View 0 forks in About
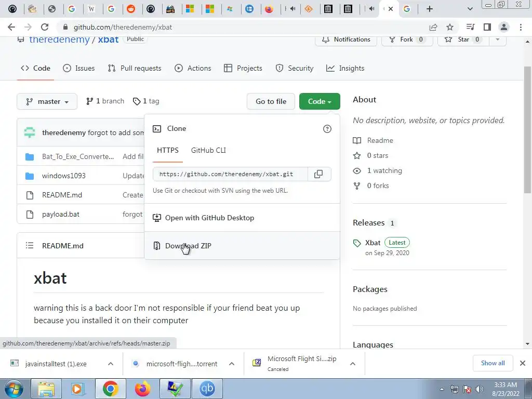Viewport: 532px width, 399px height. pos(378,185)
